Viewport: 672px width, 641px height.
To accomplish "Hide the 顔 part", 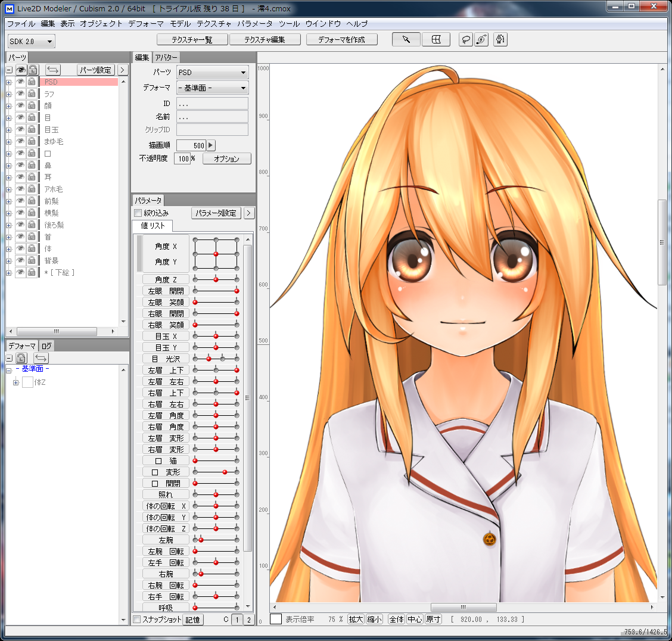I will tap(20, 105).
